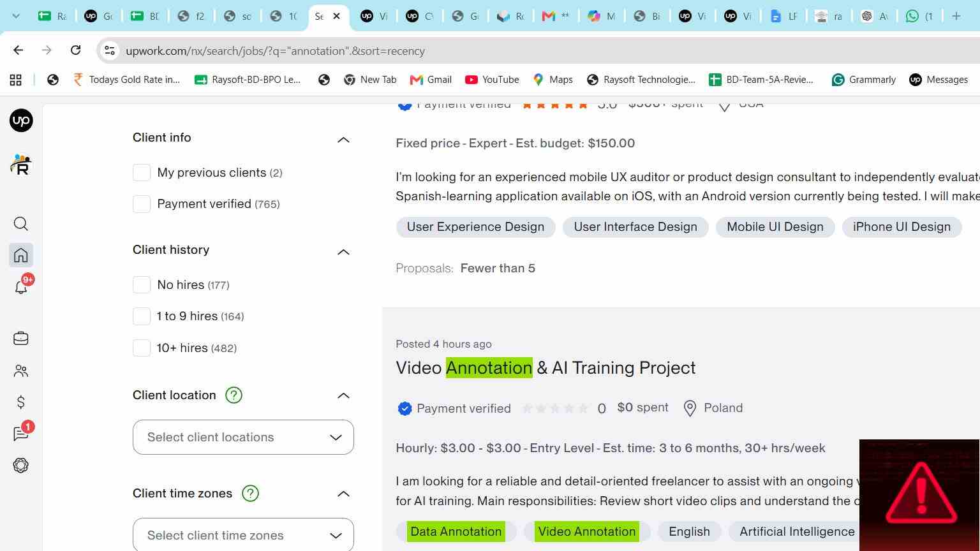Click the five-star rating of the Poland client
The width and height of the screenshot is (980, 551).
tap(555, 409)
